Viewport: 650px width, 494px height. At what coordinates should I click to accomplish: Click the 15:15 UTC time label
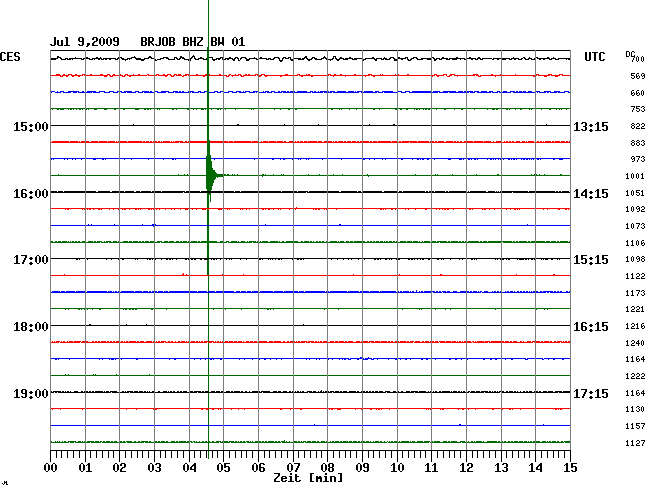pos(591,260)
